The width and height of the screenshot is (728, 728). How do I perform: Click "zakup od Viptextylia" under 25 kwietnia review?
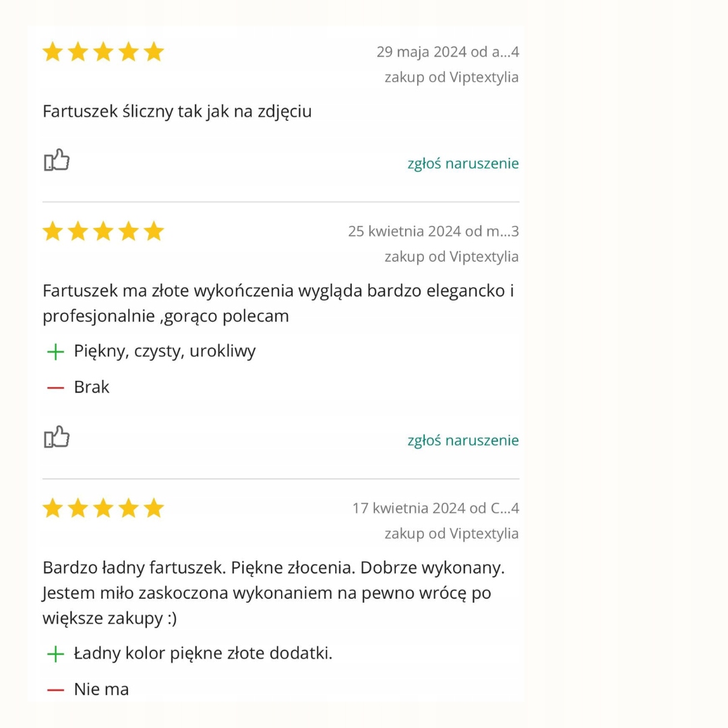pos(452,256)
